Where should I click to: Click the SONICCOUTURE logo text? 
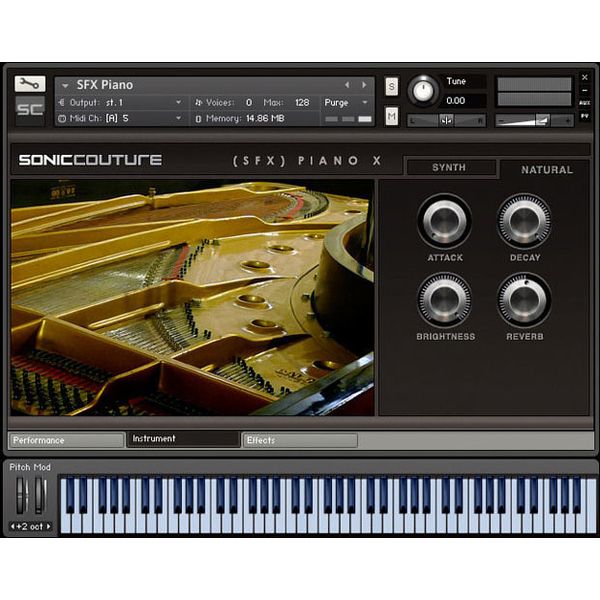pyautogui.click(x=90, y=160)
